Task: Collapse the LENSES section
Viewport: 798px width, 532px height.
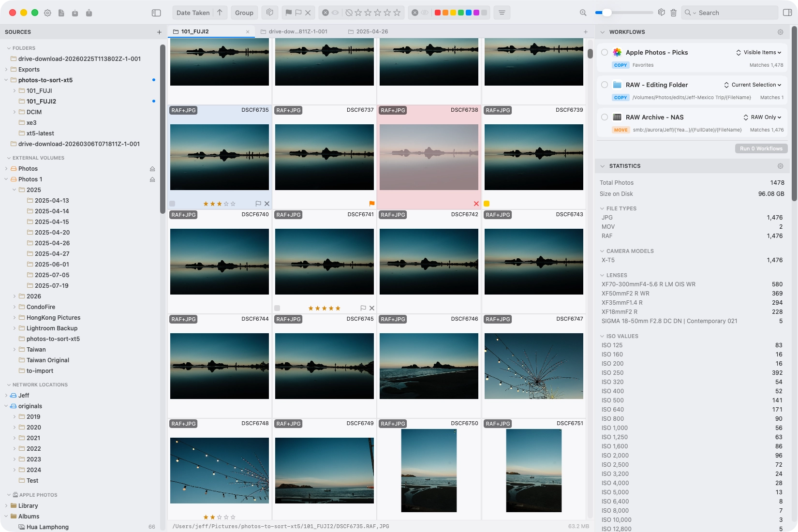Action: click(x=602, y=275)
